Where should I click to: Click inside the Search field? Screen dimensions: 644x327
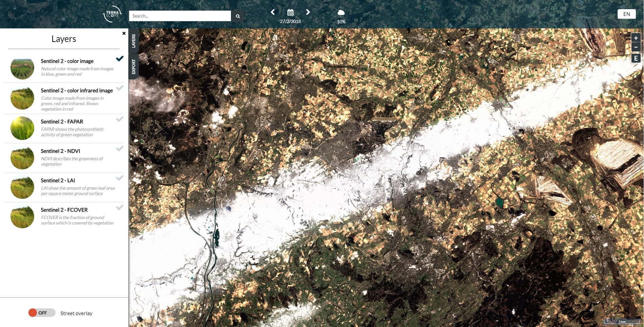pos(179,16)
